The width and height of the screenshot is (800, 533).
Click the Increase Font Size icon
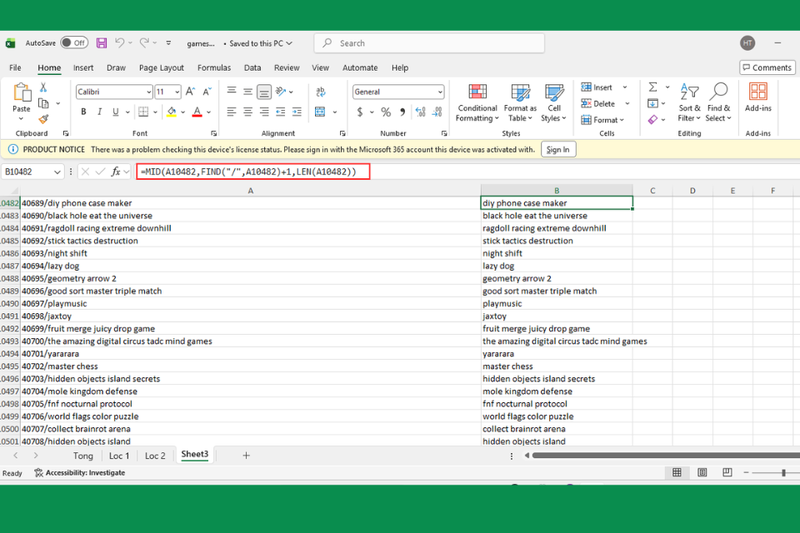tap(190, 92)
